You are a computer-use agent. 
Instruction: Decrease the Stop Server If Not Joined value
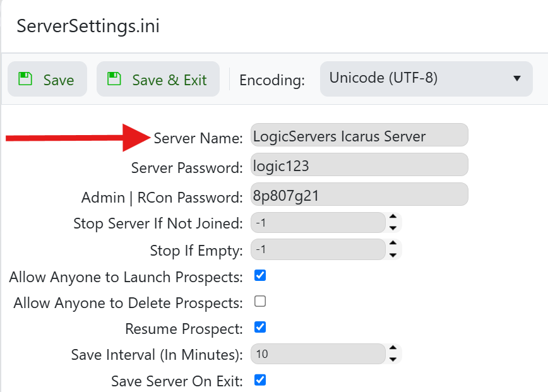[393, 228]
